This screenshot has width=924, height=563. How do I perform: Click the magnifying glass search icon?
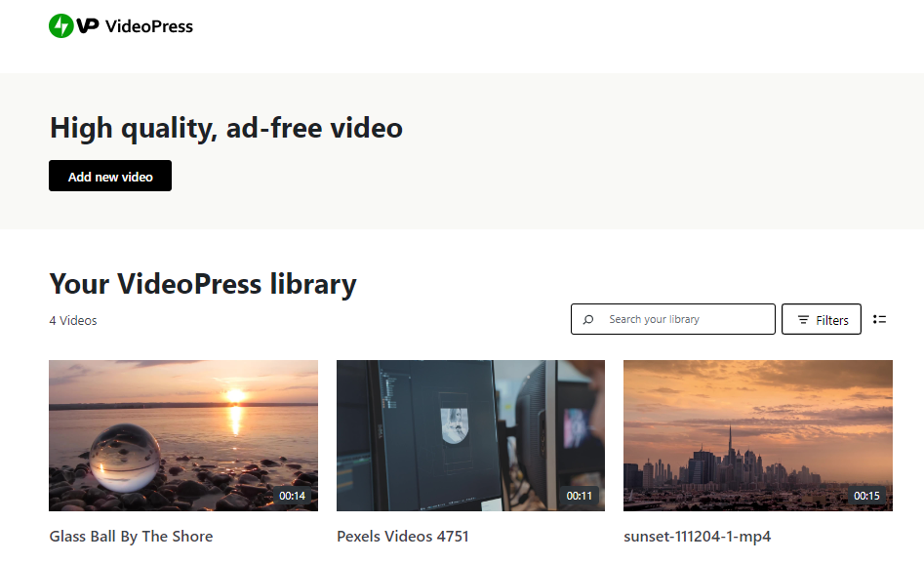[x=588, y=319]
